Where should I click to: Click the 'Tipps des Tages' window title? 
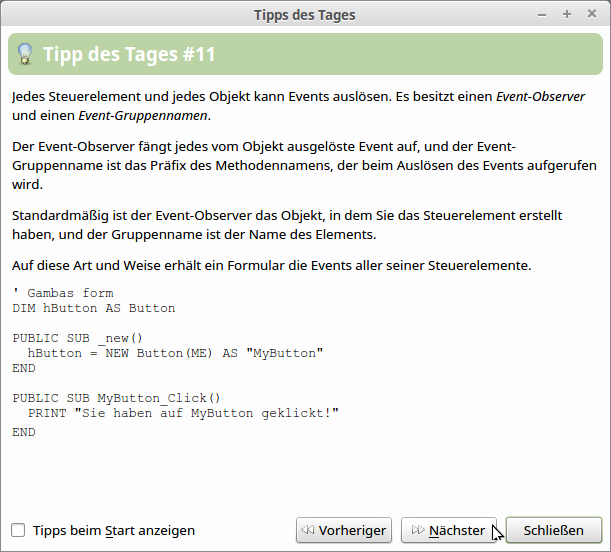click(305, 15)
